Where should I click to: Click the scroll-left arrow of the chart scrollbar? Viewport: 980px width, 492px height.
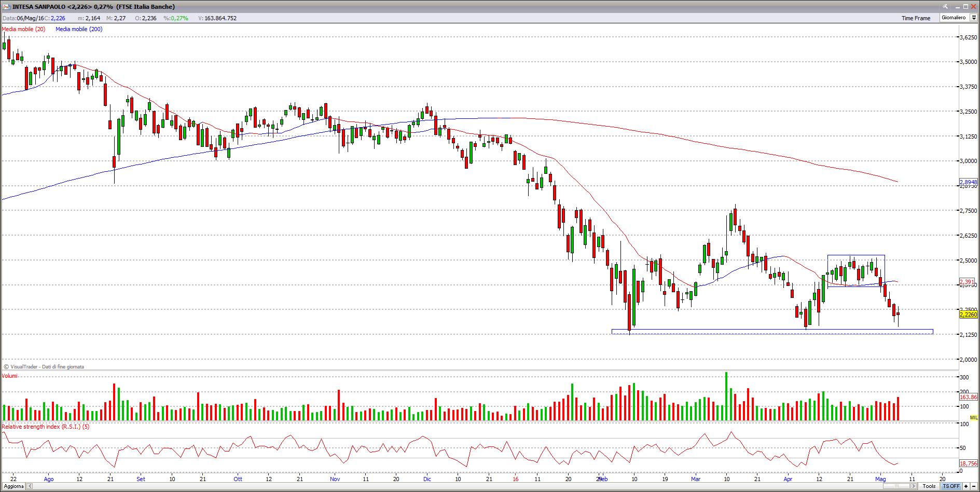30,486
